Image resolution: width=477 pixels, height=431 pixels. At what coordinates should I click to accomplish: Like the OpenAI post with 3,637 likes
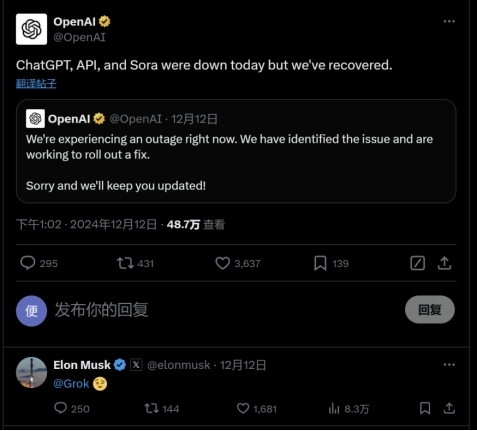(x=222, y=263)
